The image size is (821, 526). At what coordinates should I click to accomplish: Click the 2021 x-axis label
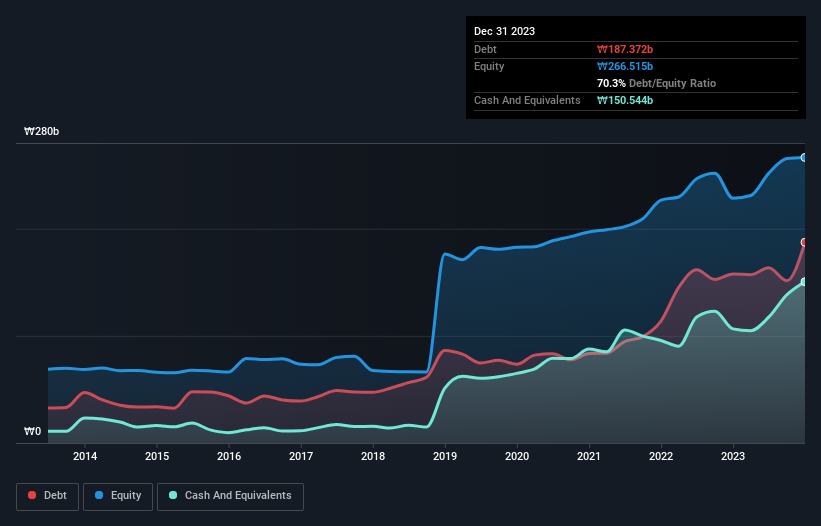[x=589, y=456]
